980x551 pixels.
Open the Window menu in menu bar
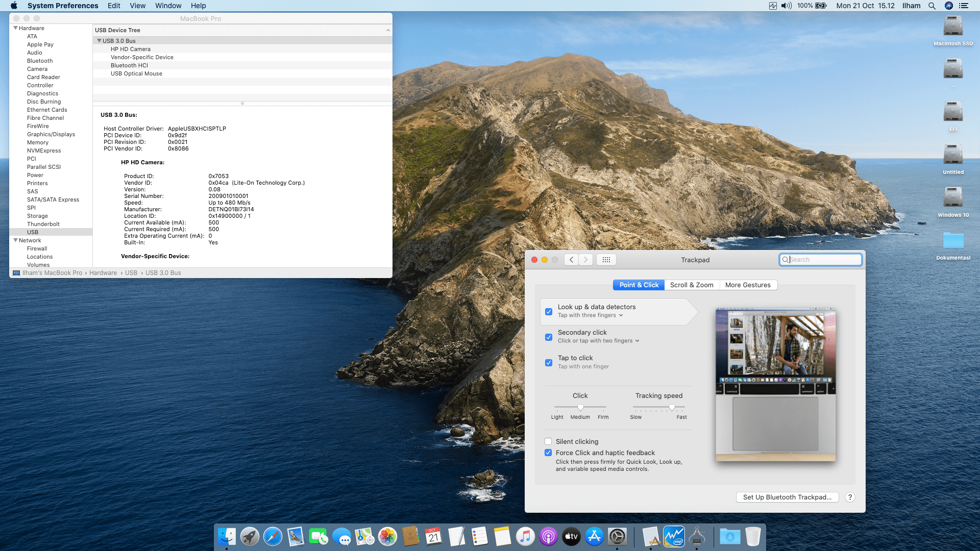pos(168,6)
